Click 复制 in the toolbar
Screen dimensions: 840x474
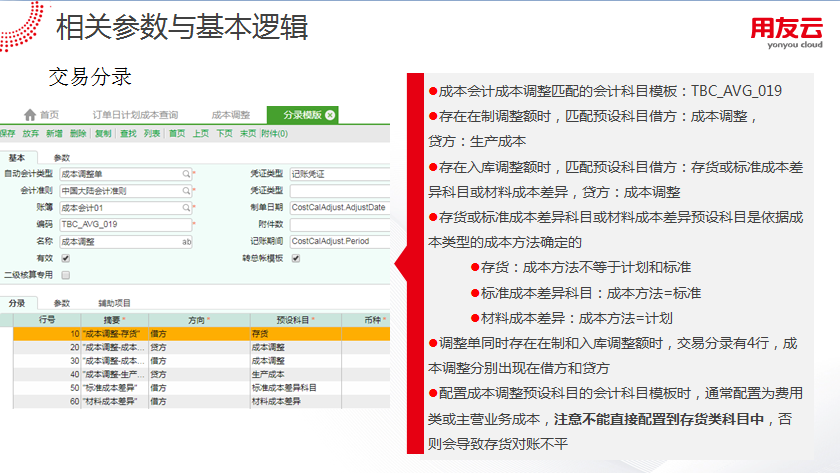click(103, 133)
